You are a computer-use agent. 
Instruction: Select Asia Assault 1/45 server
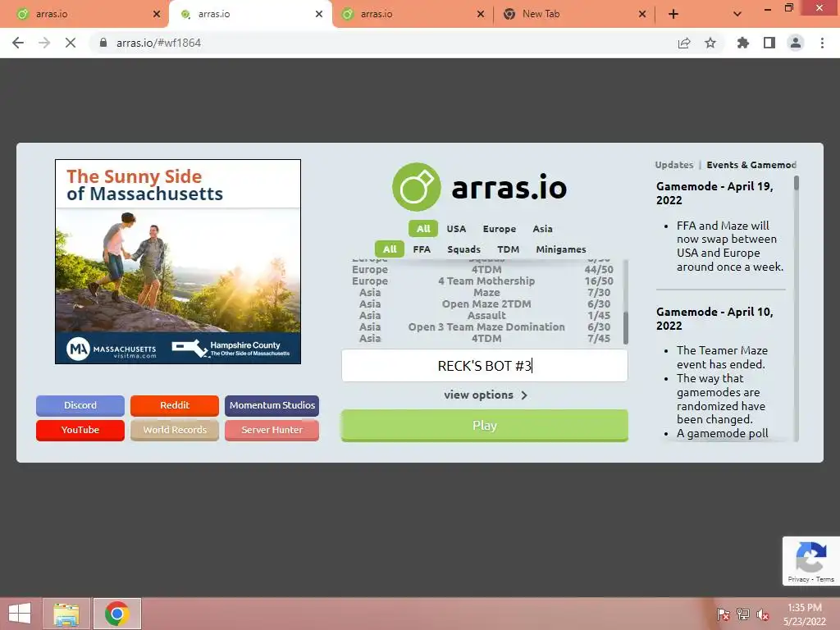point(482,316)
